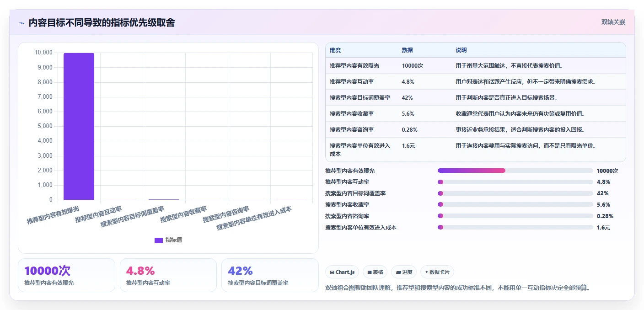Select the 进度 tag chip
Image resolution: width=644 pixels, height=310 pixels.
tap(403, 272)
